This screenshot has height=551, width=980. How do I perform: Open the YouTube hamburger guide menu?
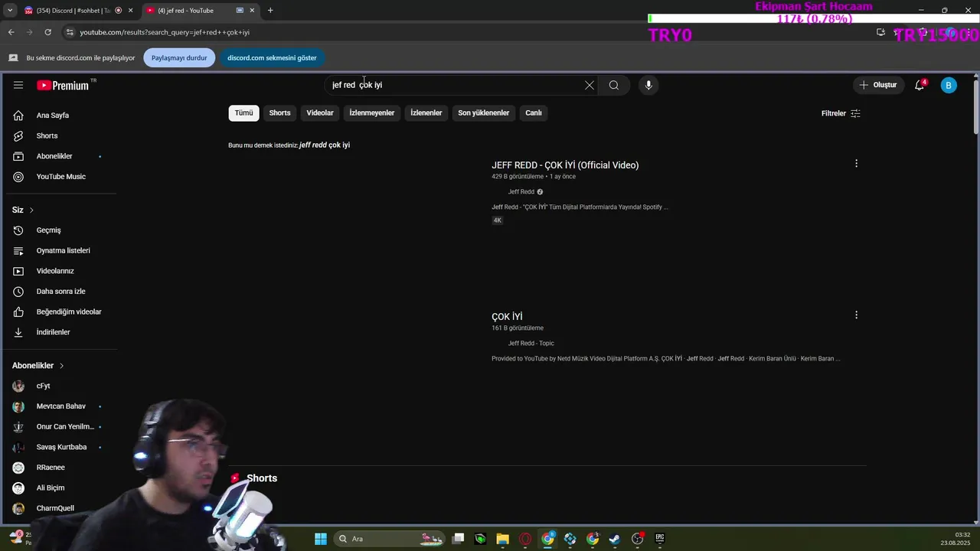(18, 85)
